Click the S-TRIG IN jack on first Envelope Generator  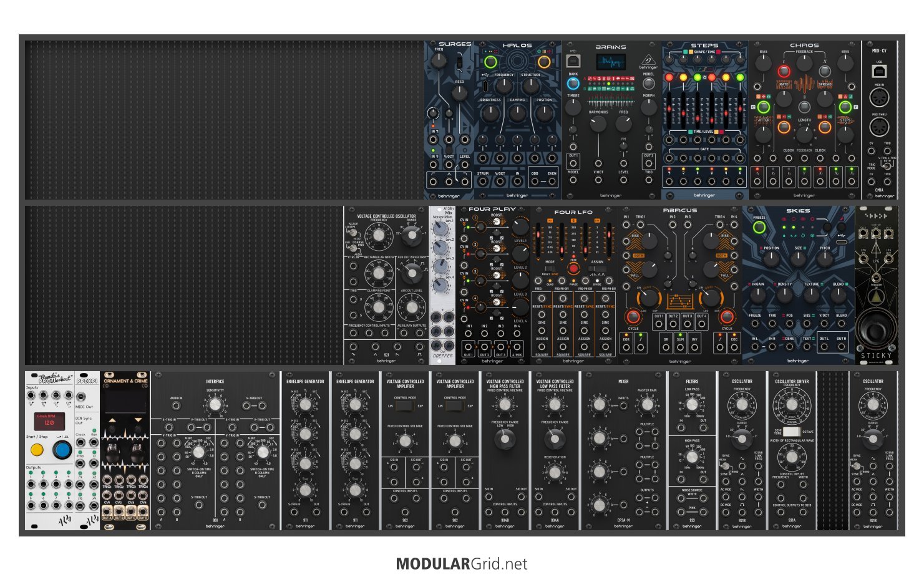coord(294,512)
